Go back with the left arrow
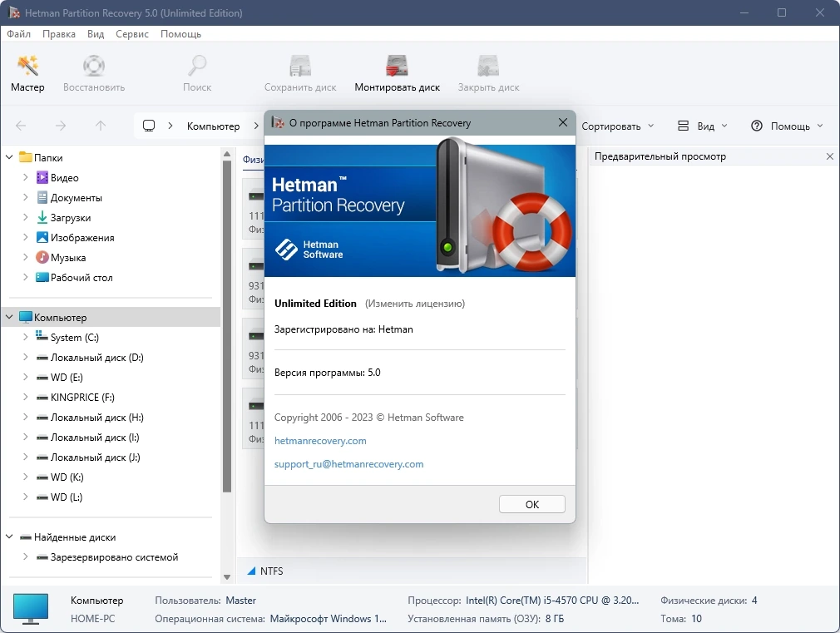 tap(21, 126)
